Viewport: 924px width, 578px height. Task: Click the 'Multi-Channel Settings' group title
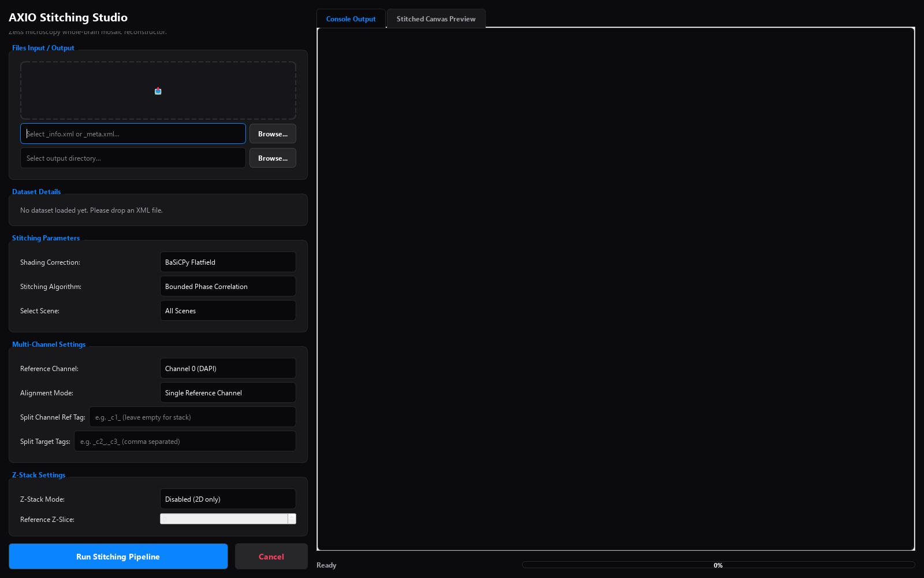(x=49, y=344)
